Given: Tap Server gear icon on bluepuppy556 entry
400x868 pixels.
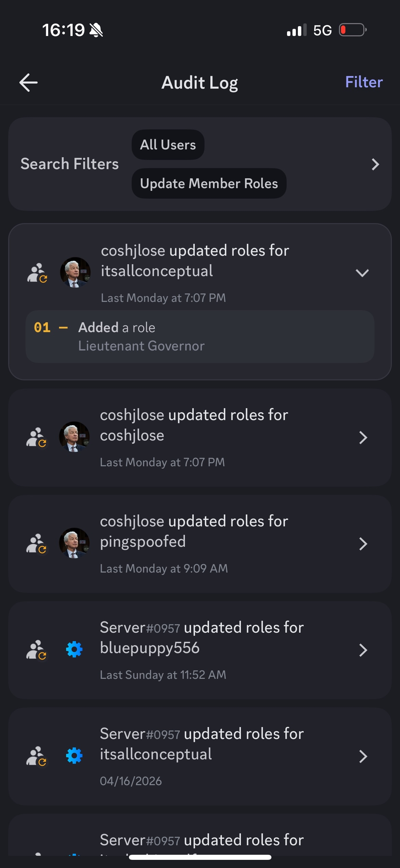Looking at the screenshot, I should click(x=74, y=650).
